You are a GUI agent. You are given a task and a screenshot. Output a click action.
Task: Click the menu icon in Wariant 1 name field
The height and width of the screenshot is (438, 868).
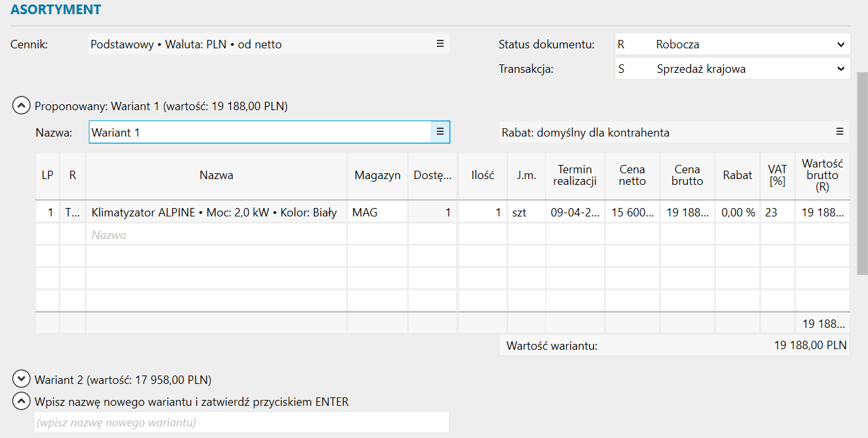point(440,131)
